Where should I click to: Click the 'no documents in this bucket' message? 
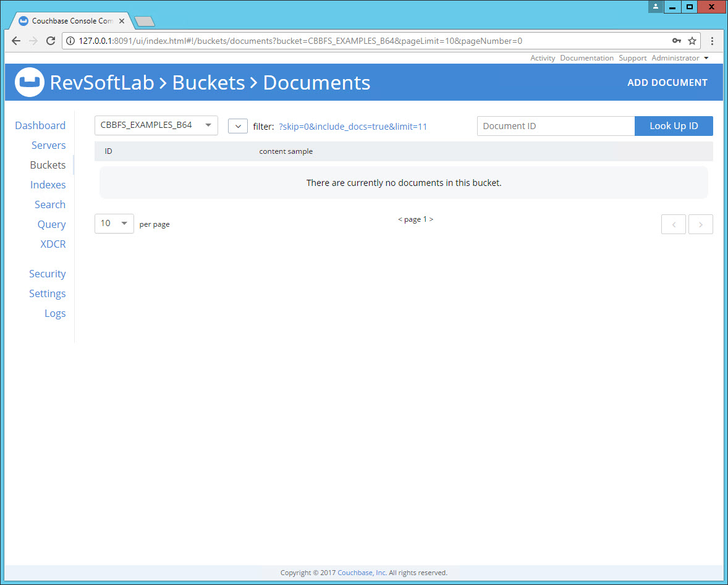(x=404, y=183)
